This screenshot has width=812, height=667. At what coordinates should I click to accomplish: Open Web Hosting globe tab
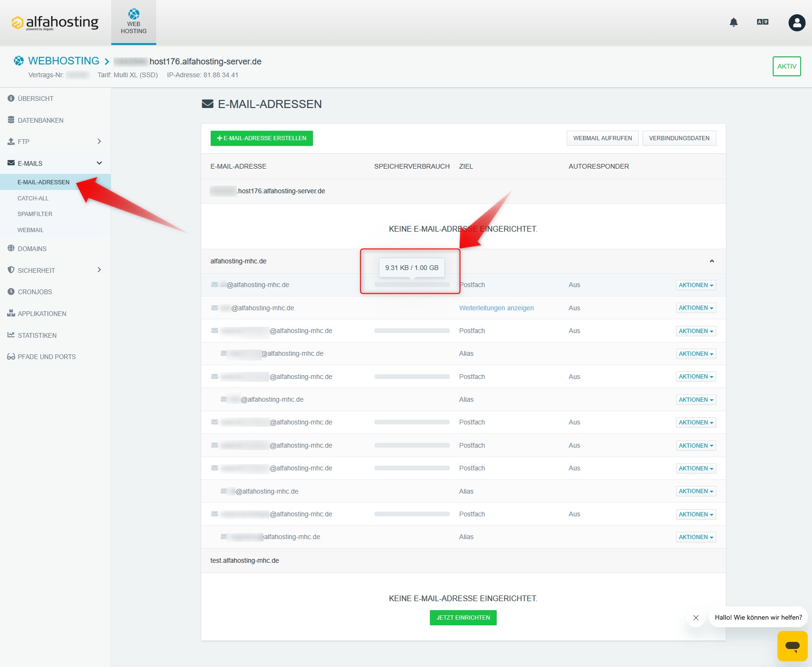(x=134, y=22)
